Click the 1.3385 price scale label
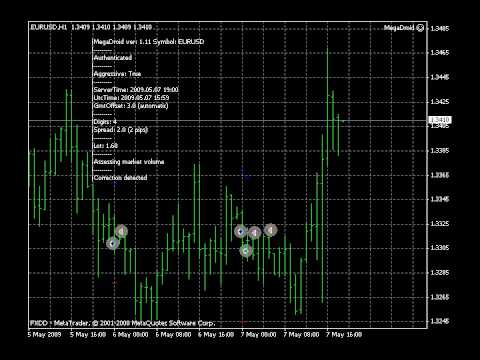The height and width of the screenshot is (360, 480). (440, 151)
